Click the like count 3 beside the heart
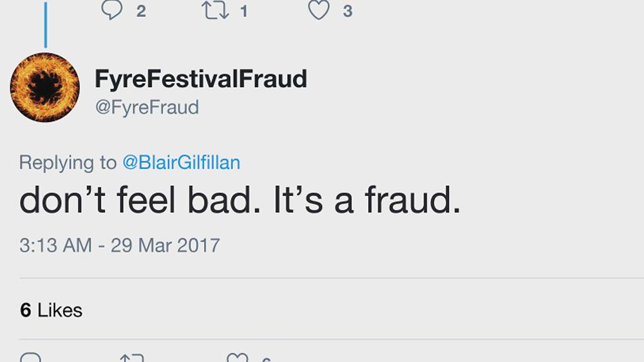644x362 pixels. pyautogui.click(x=347, y=11)
